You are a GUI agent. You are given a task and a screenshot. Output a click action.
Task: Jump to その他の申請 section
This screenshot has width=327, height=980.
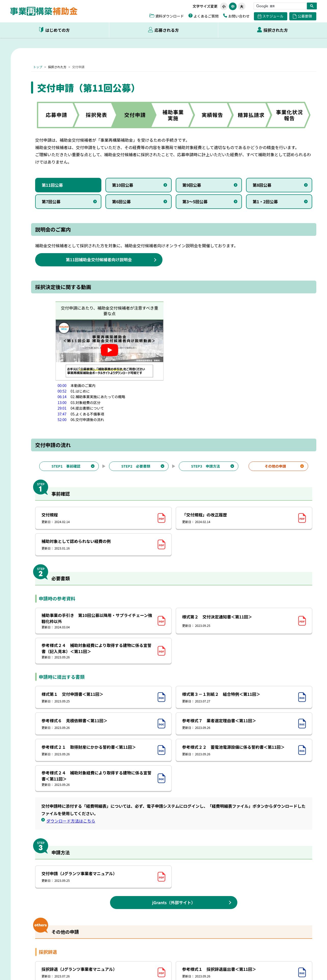tap(278, 466)
